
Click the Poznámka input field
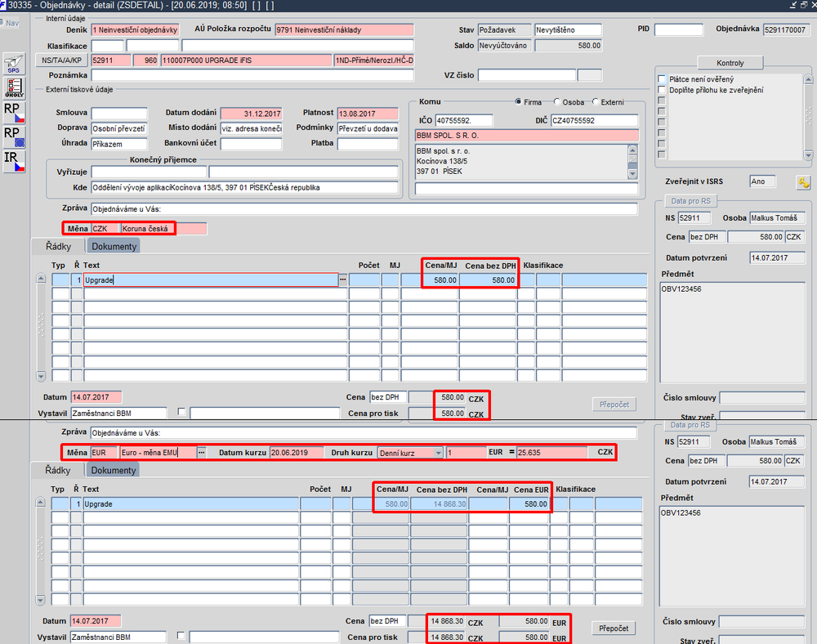252,75
